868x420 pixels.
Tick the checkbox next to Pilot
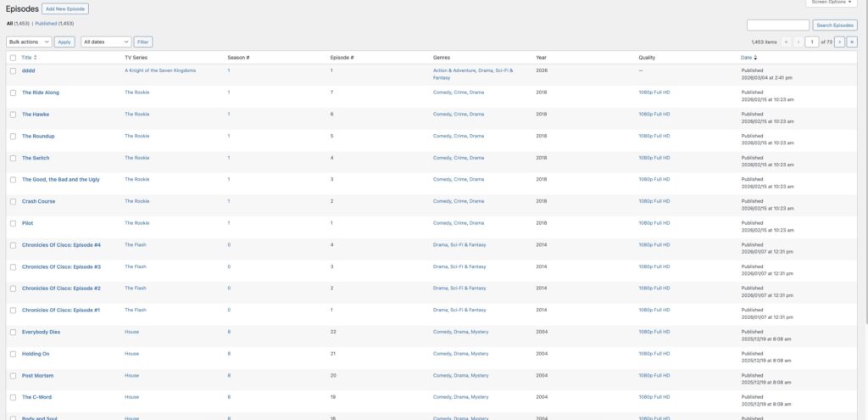tap(13, 223)
